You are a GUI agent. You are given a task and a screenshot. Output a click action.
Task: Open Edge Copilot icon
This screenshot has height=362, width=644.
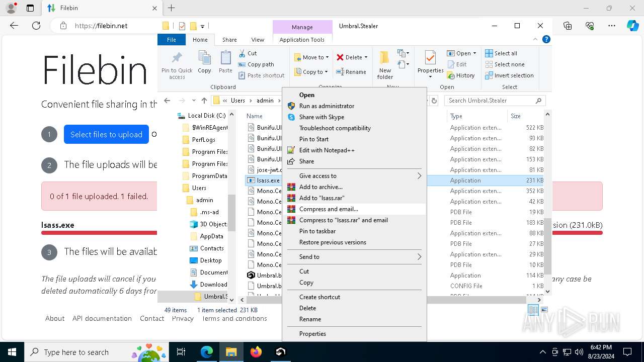(632, 26)
